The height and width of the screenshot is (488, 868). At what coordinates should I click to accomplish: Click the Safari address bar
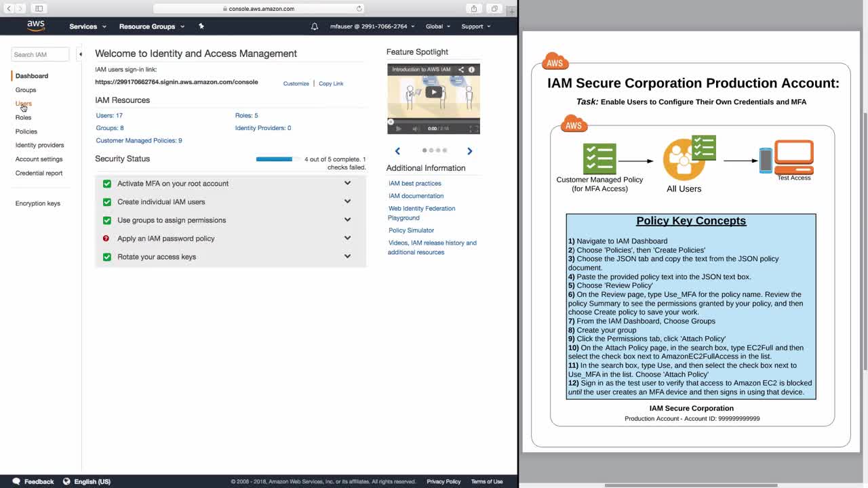point(259,9)
